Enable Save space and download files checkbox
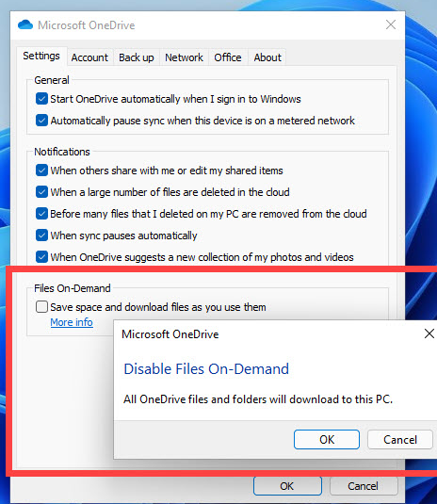This screenshot has width=437, height=504. (x=41, y=307)
